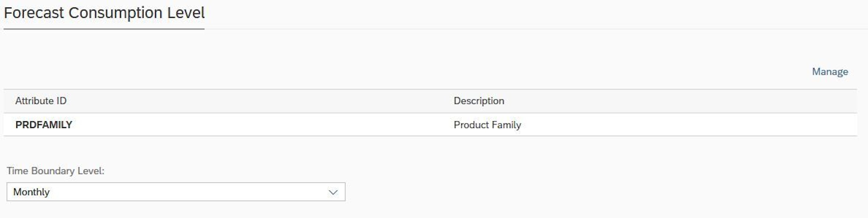Click the Product Family description cell
Image resolution: width=868 pixels, height=218 pixels.
487,125
